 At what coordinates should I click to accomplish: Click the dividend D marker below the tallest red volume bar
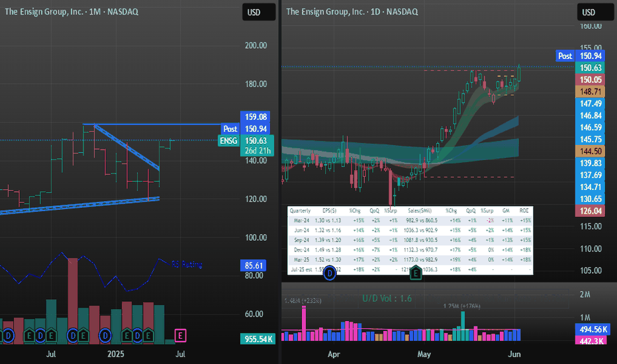click(72, 336)
